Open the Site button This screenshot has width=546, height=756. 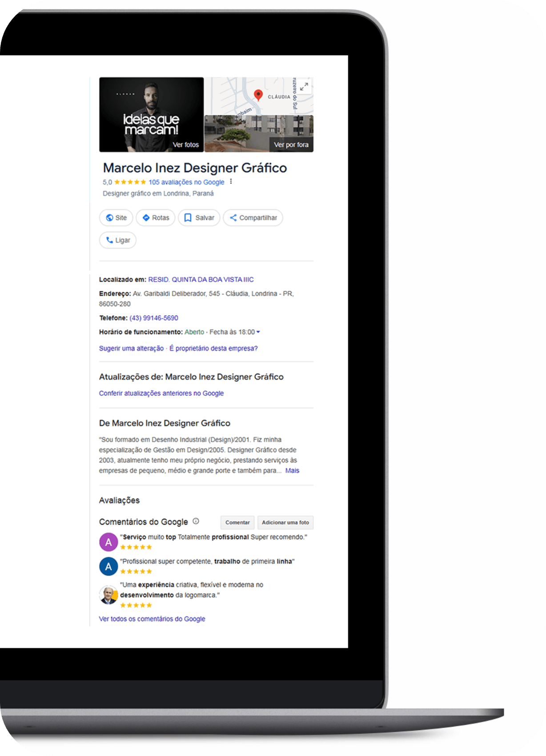pos(116,217)
